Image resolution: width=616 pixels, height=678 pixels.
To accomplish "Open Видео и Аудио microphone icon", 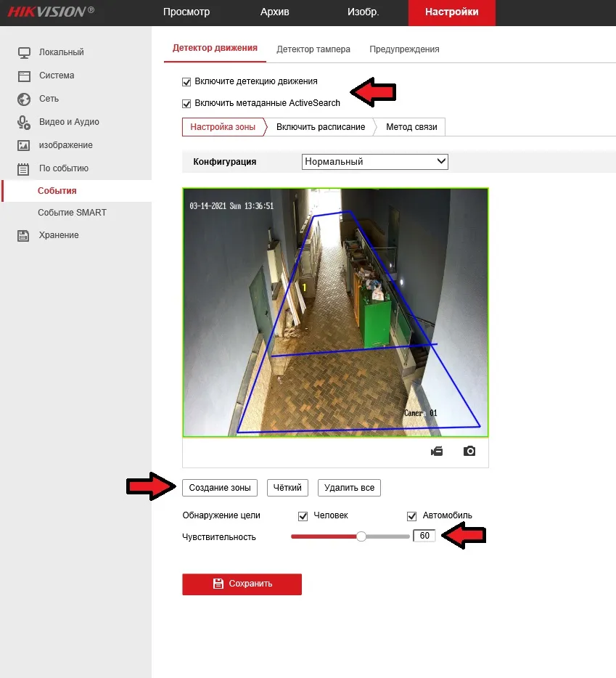I will click(x=22, y=122).
